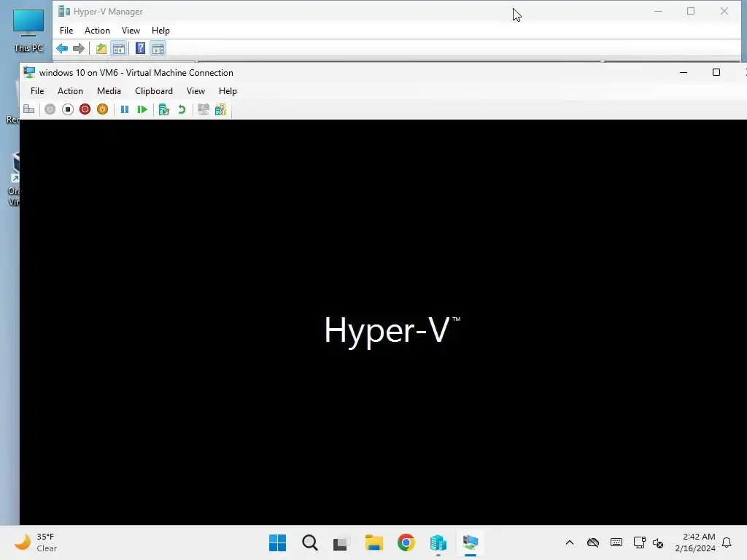Screen dimensions: 747x560
Task: Turn off the VM with the stop icon
Action: tap(68, 109)
